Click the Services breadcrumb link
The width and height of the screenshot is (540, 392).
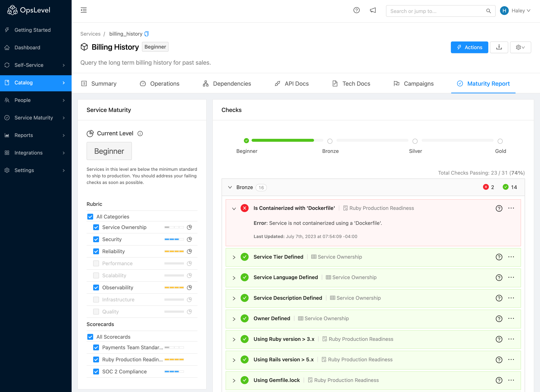[x=90, y=34]
